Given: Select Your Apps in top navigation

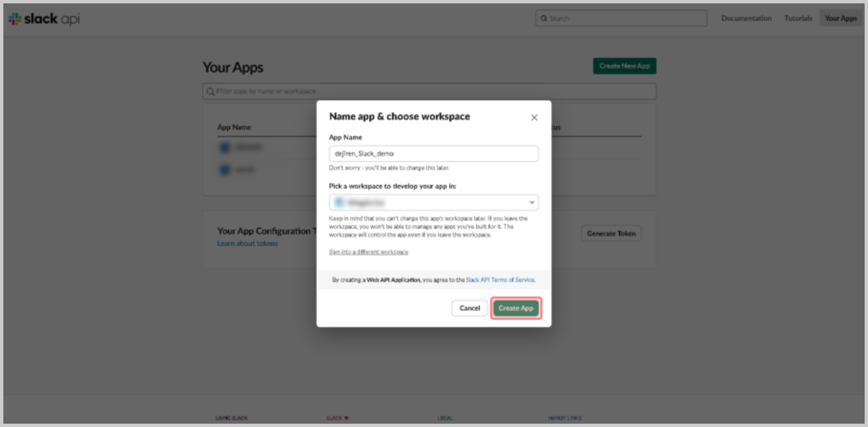Looking at the screenshot, I should point(841,18).
